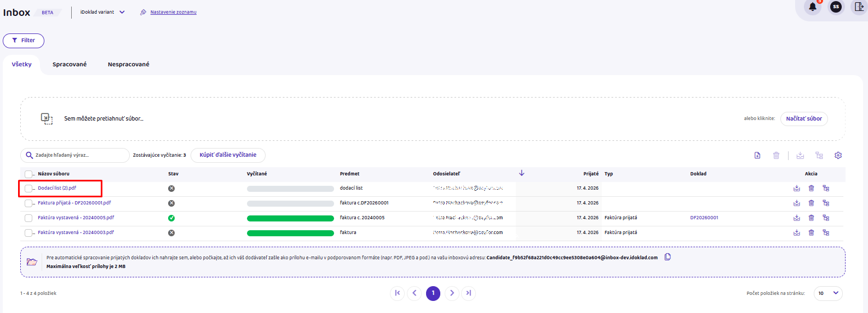
Task: Toggle sort arrow in Prijaté column
Action: 522,173
